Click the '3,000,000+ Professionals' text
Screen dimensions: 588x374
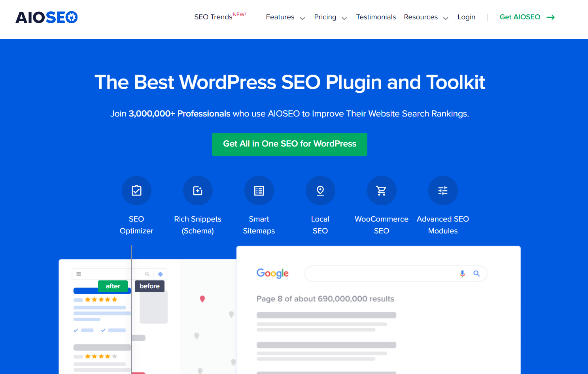coord(180,114)
